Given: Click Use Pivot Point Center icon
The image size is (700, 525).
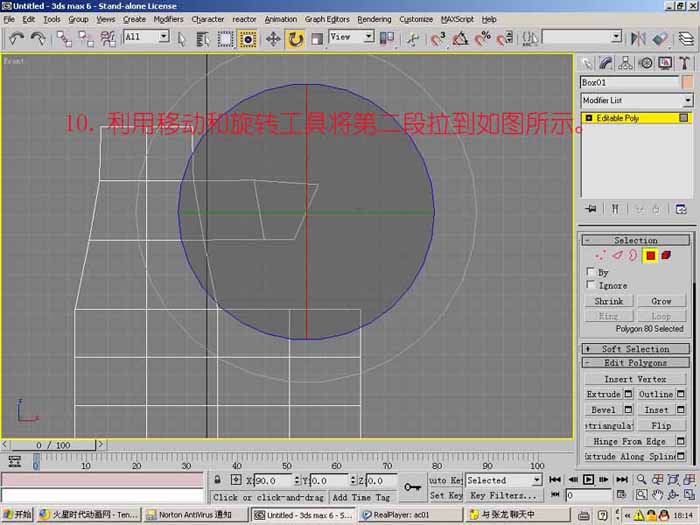Looking at the screenshot, I should (x=387, y=39).
